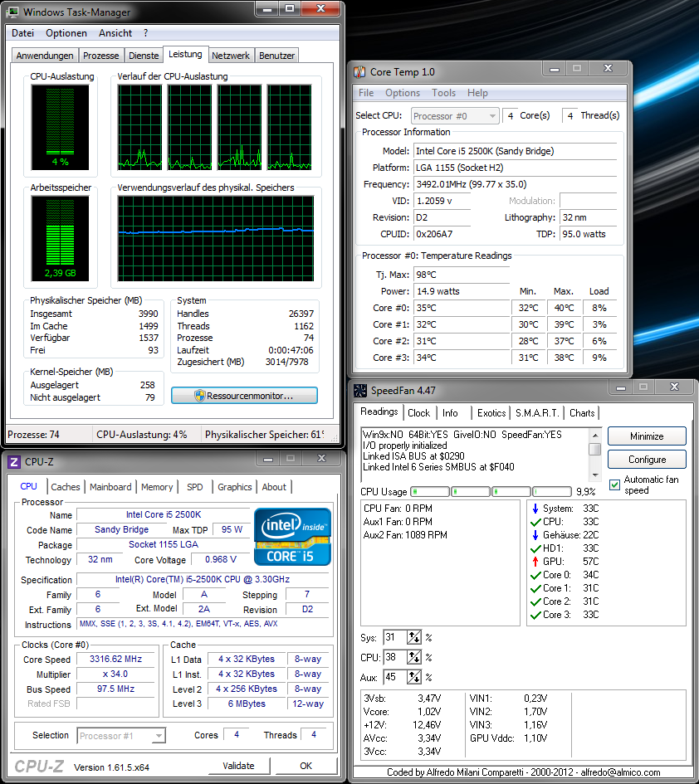Open the Select CPU dropdown in Core Temp
Image resolution: width=699 pixels, height=784 pixels.
(455, 116)
